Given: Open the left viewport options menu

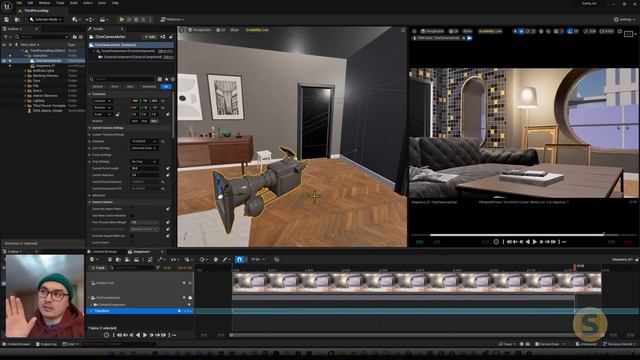Looking at the screenshot, I should point(182,30).
